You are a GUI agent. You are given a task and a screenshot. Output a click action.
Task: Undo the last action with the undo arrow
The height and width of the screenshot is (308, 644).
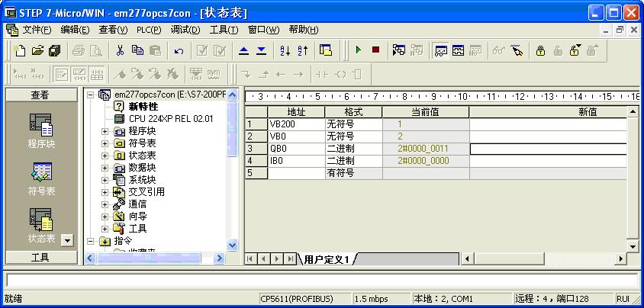[179, 51]
